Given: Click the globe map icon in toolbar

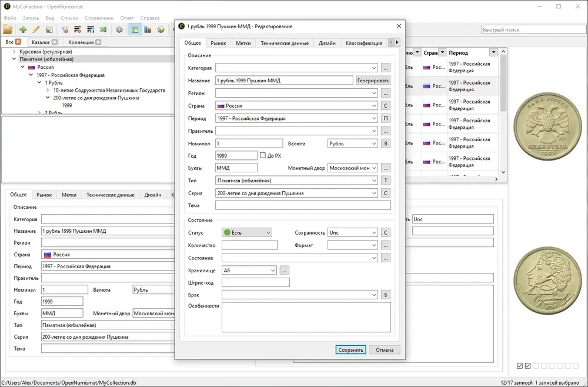Looking at the screenshot, I should tap(161, 29).
